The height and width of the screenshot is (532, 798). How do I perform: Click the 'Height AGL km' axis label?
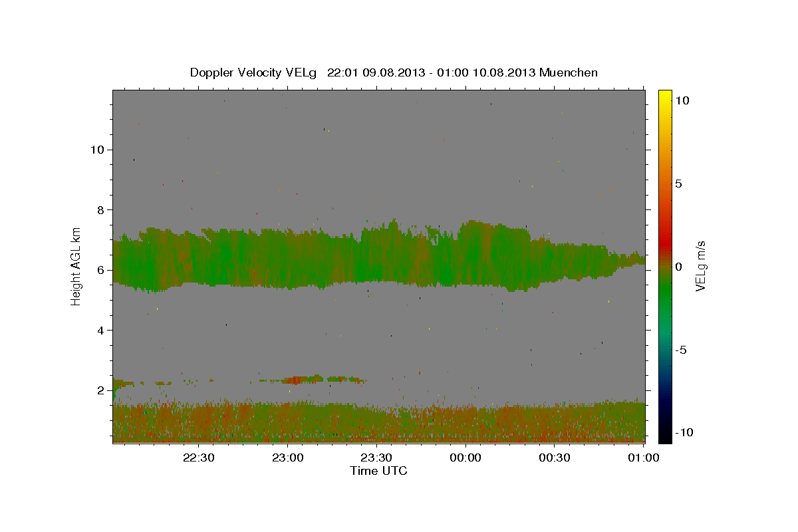pos(76,267)
